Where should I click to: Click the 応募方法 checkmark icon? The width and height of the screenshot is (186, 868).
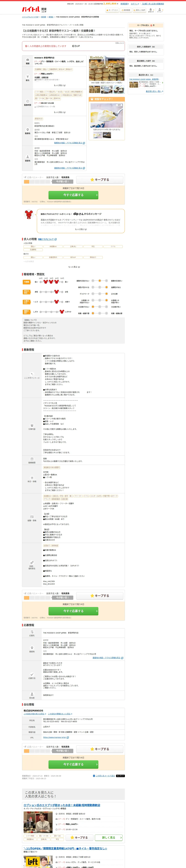32,675
